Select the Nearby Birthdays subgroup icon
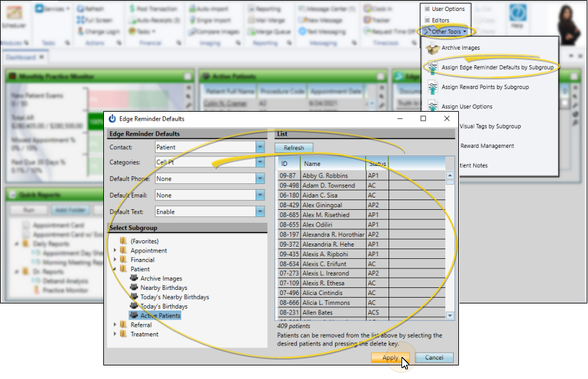The image size is (588, 379). [x=134, y=288]
